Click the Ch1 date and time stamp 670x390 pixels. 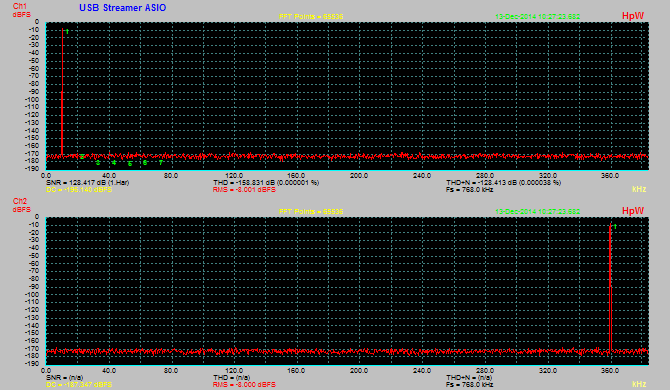pyautogui.click(x=538, y=17)
